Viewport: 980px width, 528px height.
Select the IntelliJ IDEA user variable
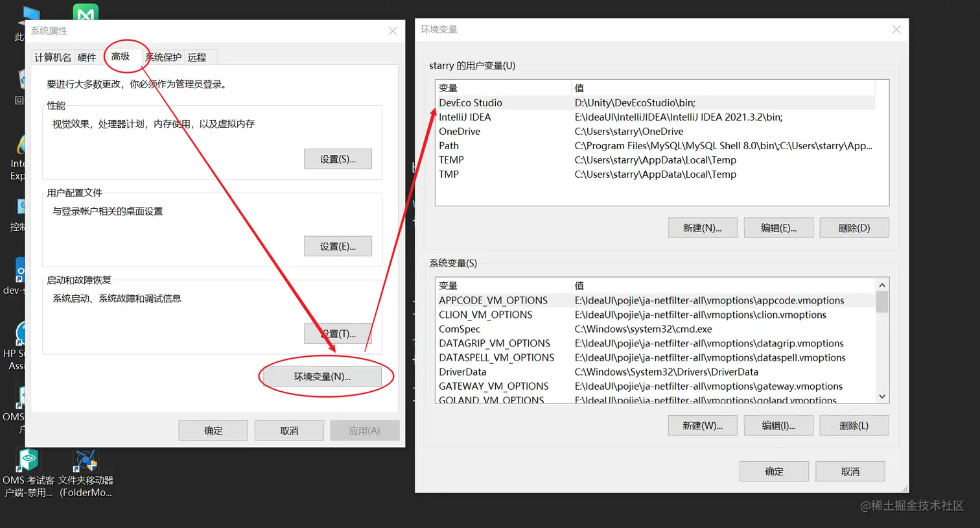pyautogui.click(x=655, y=117)
